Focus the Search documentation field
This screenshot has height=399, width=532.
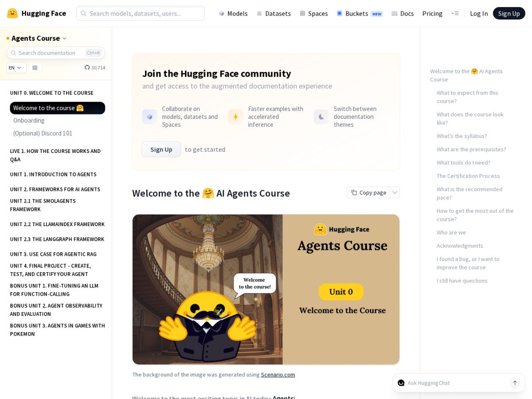(x=56, y=53)
